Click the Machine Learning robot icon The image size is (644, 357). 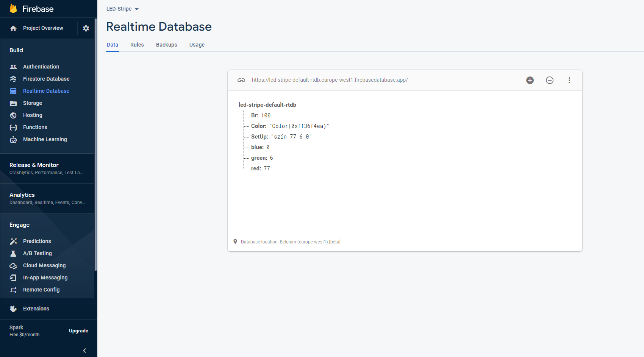click(13, 140)
